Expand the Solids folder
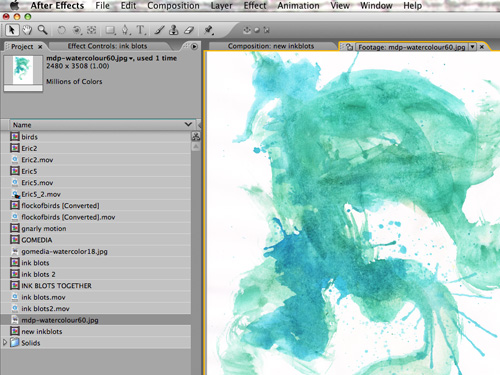 pyautogui.click(x=4, y=342)
